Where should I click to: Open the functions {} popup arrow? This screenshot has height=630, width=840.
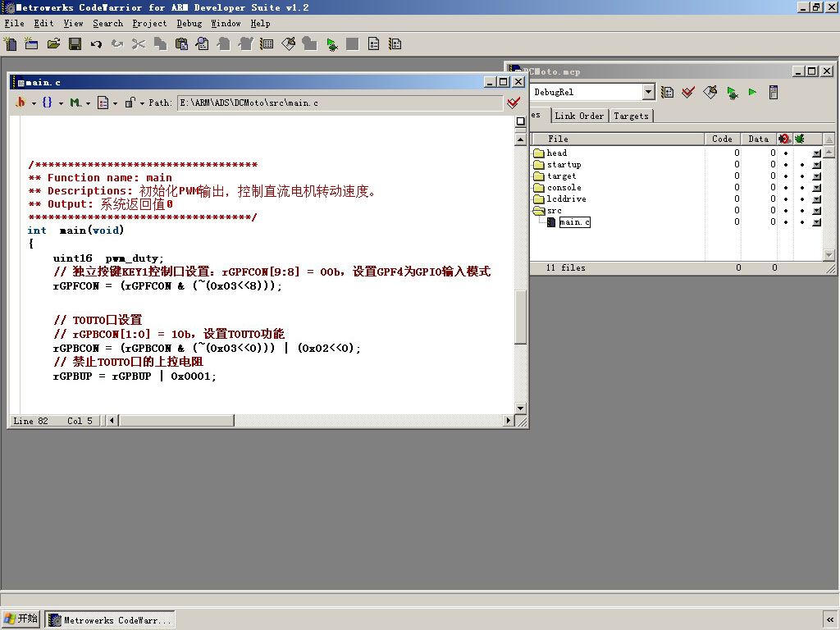[61, 103]
